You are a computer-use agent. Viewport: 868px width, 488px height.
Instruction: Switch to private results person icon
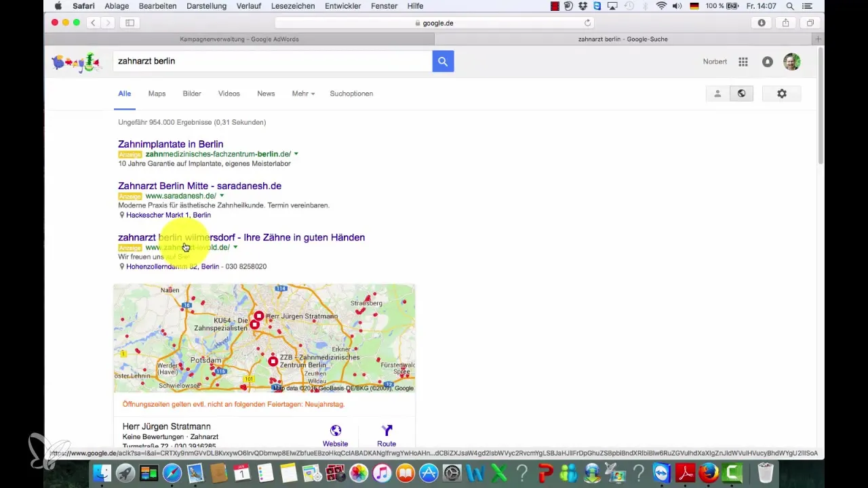717,94
